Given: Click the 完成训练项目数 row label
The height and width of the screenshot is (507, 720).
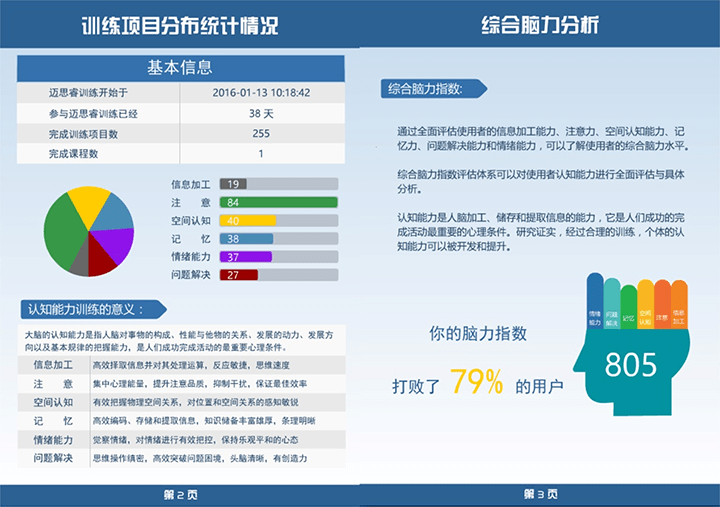Looking at the screenshot, I should tap(83, 134).
